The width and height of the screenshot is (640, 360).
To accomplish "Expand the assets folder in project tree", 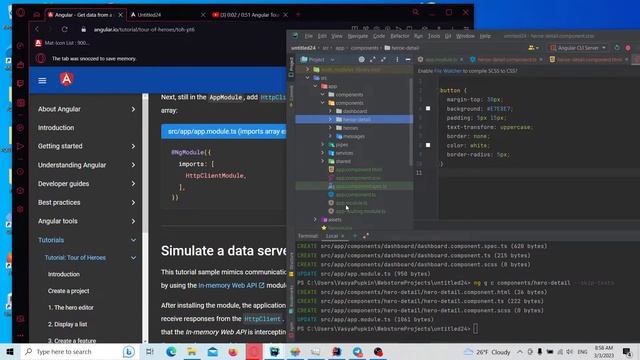I will click(315, 220).
